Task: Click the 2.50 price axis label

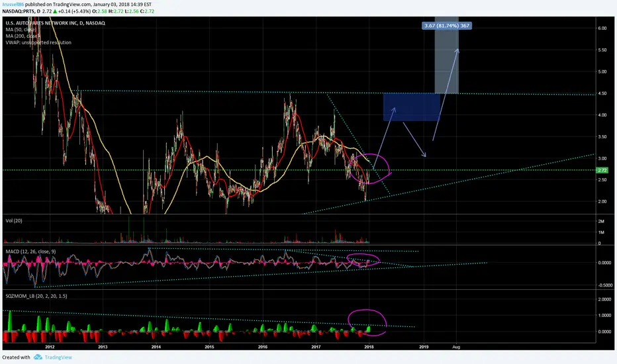Action: click(602, 180)
